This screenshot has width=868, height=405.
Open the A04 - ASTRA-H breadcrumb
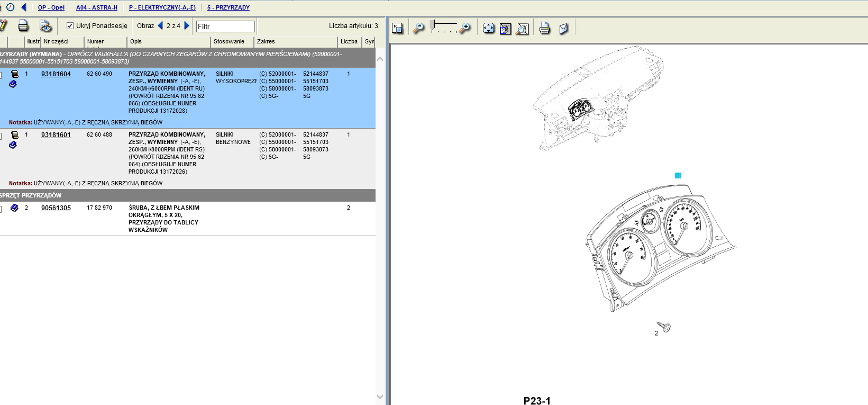coord(96,7)
